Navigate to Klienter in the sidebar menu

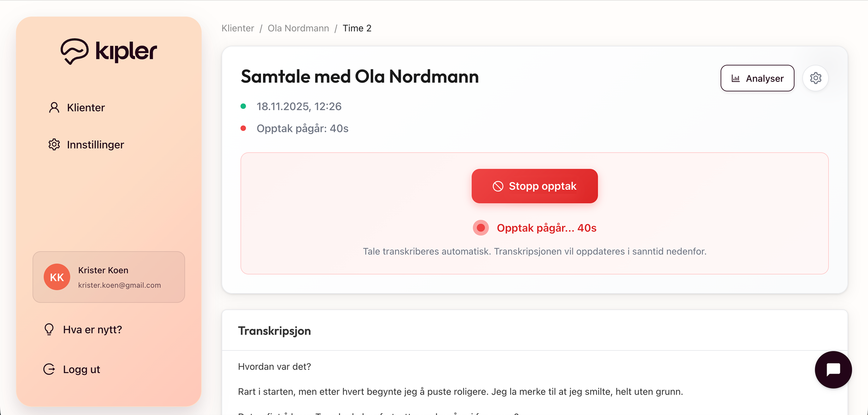coord(86,107)
